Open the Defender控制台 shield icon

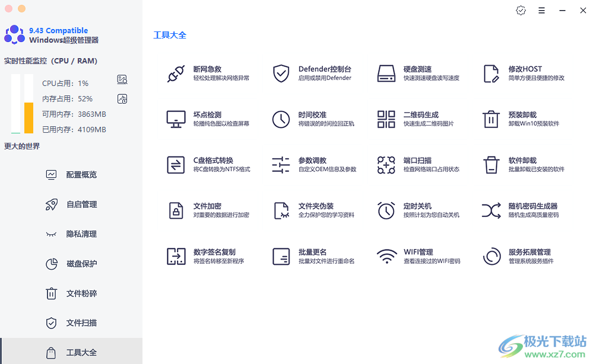click(x=281, y=74)
